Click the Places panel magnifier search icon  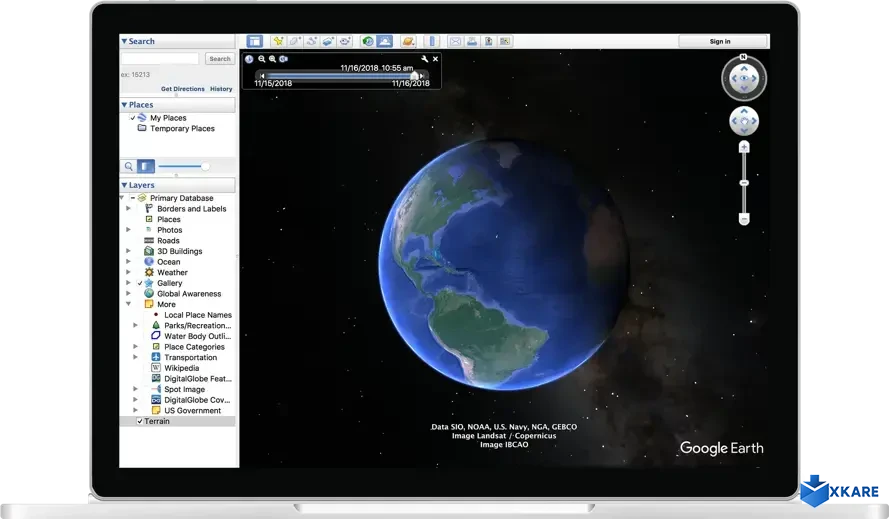(x=129, y=166)
